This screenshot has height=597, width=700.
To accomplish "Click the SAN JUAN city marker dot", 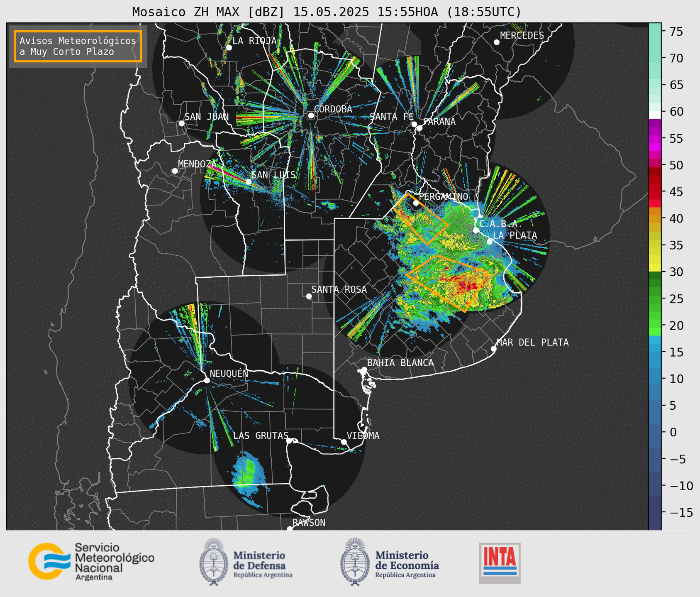I will (181, 123).
